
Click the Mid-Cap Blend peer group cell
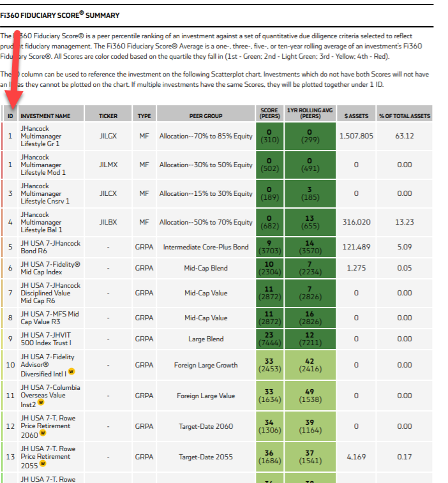[206, 268]
